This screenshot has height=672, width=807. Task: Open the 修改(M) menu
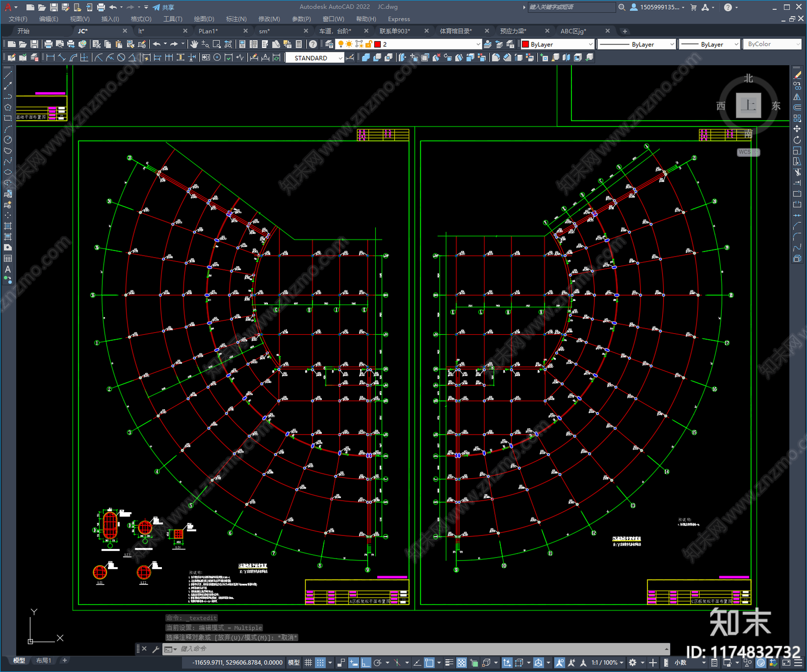pos(269,19)
